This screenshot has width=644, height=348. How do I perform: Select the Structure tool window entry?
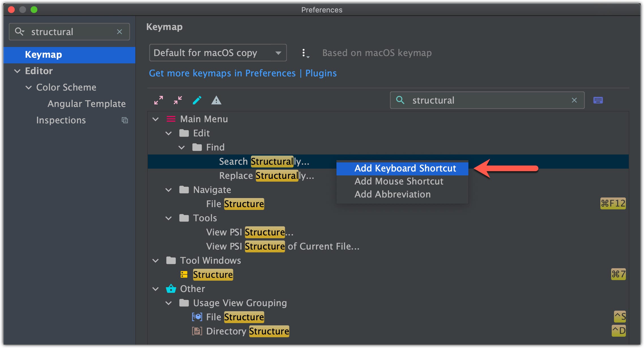(213, 275)
